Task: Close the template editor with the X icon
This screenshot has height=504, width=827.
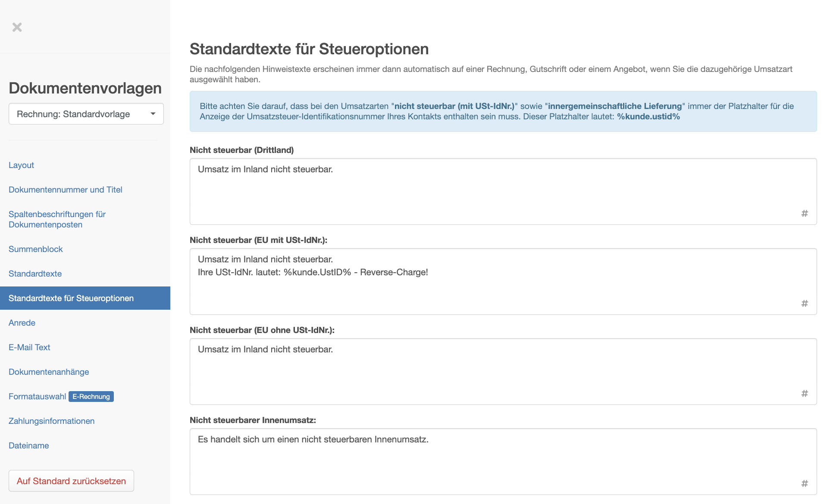Action: (x=17, y=27)
